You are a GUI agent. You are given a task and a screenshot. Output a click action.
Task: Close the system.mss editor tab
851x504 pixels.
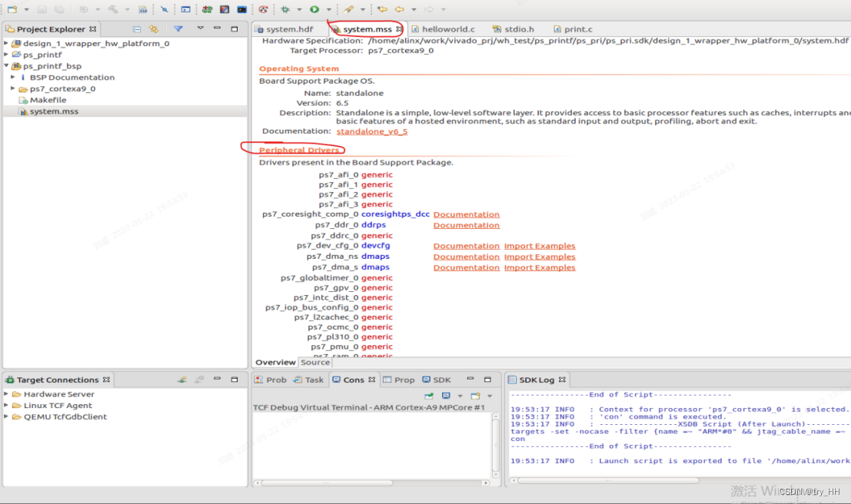[x=399, y=29]
